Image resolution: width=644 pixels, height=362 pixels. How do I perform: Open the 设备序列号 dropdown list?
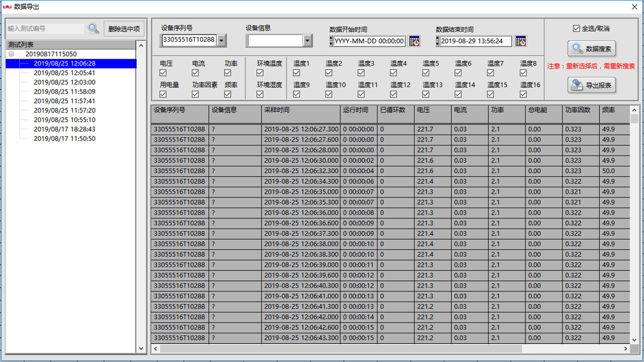(x=222, y=40)
